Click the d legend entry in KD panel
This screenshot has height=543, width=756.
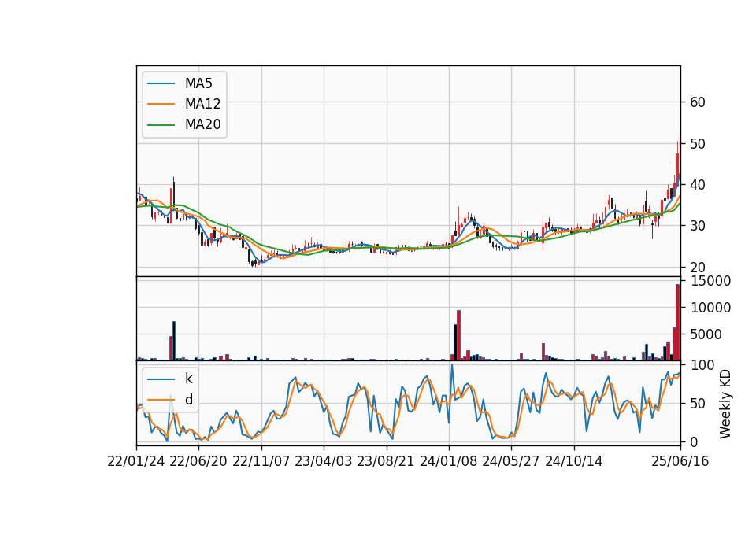click(x=170, y=400)
